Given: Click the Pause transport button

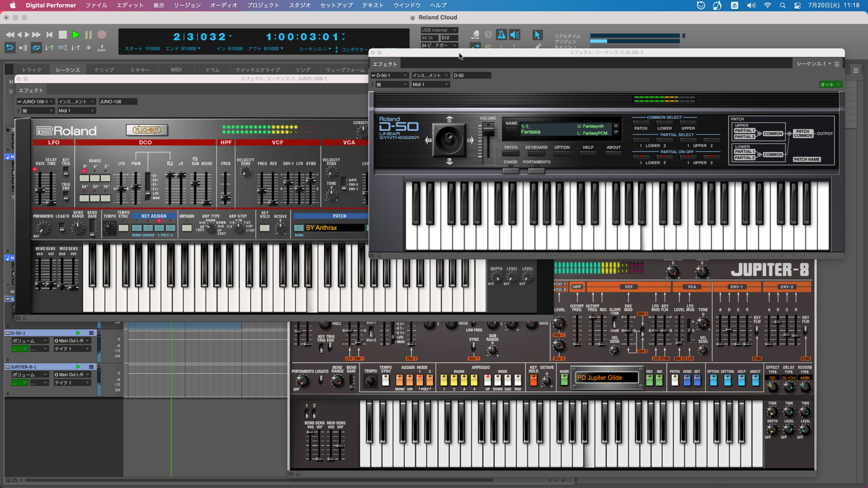Looking at the screenshot, I should (88, 35).
